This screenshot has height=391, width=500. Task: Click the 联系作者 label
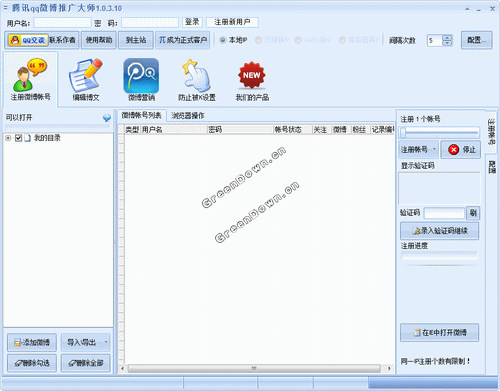pos(63,40)
